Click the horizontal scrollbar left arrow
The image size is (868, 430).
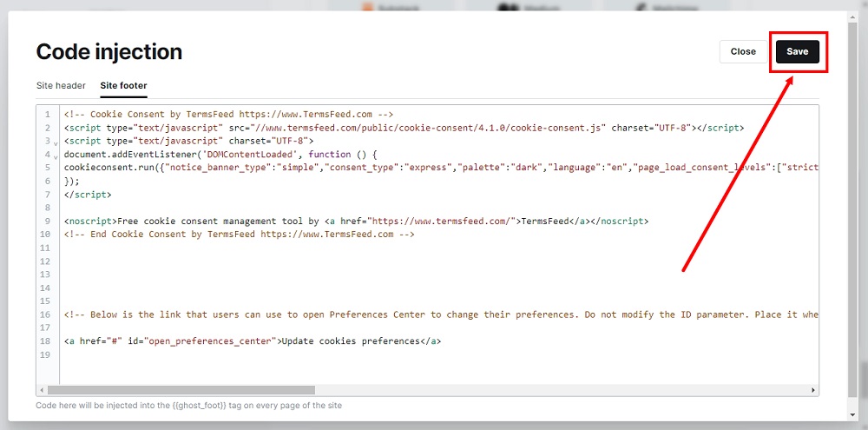(42, 390)
